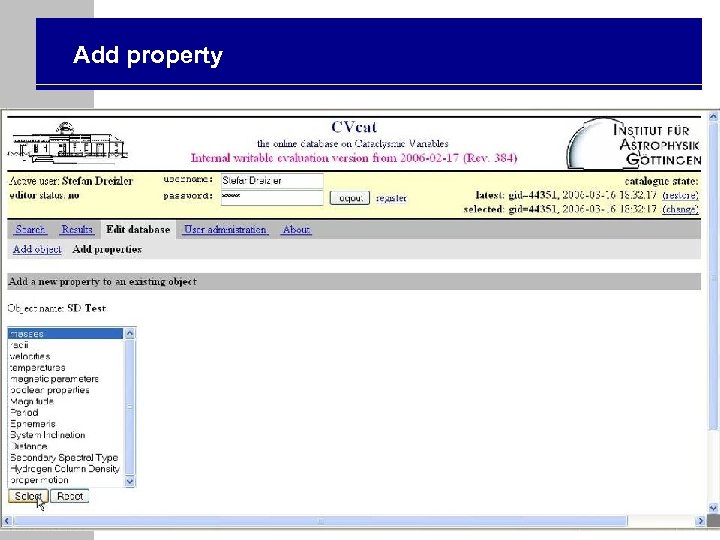Click the property list scroll-down arrow
Viewport: 720px width, 540px height.
(129, 481)
